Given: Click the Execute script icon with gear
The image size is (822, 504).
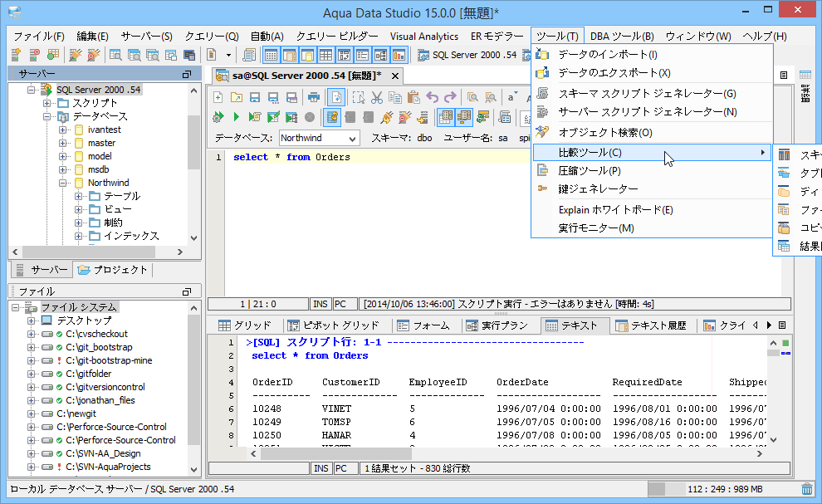Looking at the screenshot, I should pos(218,117).
